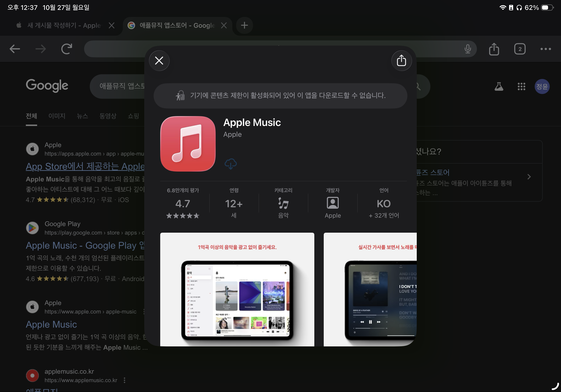Open the three-dot browser menu
Image resolution: width=561 pixels, height=392 pixels.
point(545,49)
